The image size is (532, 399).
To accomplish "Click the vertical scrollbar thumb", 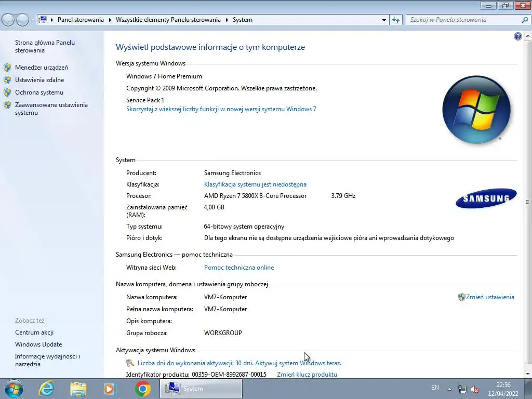I will click(527, 202).
